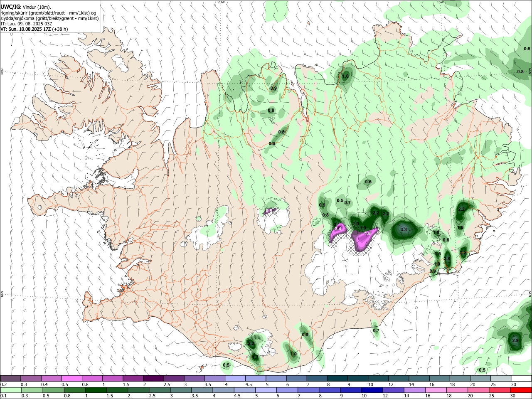Click the 3.5 label on the snow scale
Image resolution: width=532 pixels, height=399 pixels.
(x=207, y=384)
